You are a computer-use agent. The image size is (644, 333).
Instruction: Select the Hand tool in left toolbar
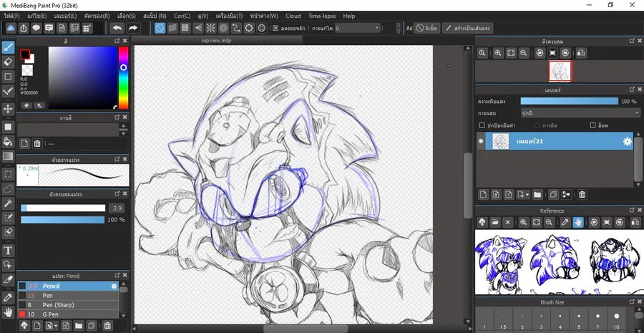8,312
